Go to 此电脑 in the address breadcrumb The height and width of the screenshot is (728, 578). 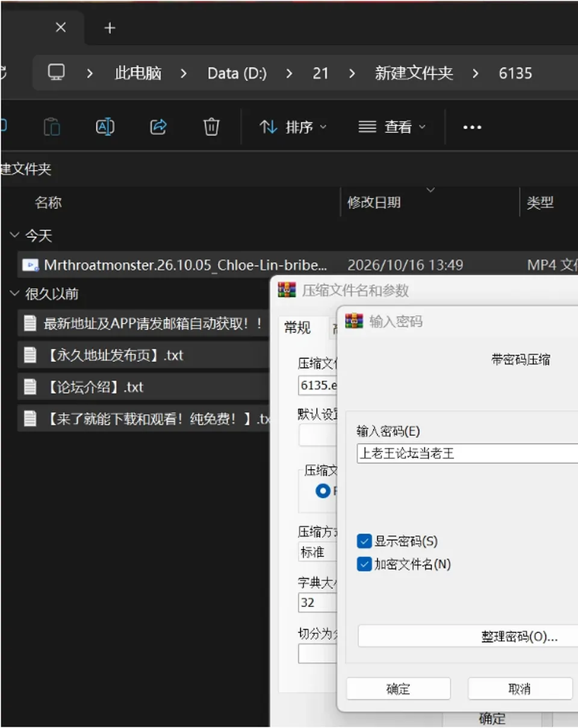(x=138, y=73)
